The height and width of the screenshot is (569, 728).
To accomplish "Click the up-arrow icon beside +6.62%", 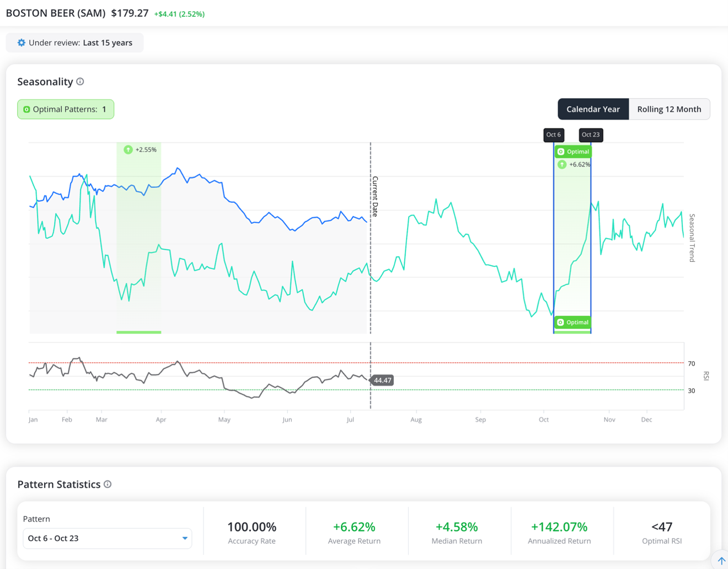I will coord(562,164).
